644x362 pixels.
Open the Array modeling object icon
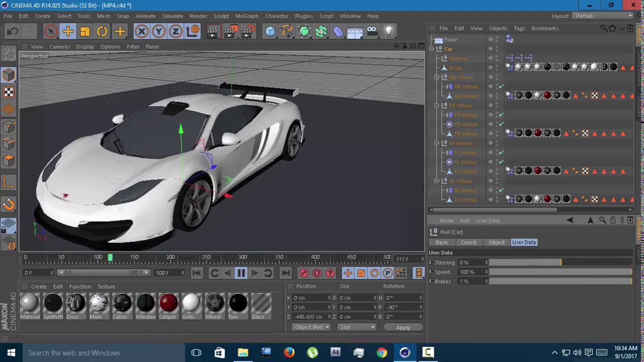point(321,32)
